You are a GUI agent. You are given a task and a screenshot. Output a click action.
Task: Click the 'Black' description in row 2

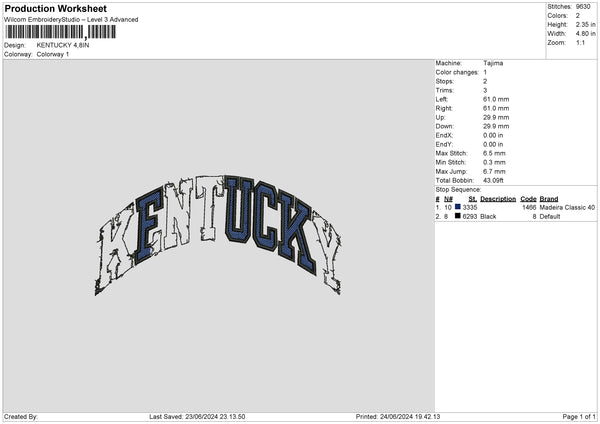(488, 217)
